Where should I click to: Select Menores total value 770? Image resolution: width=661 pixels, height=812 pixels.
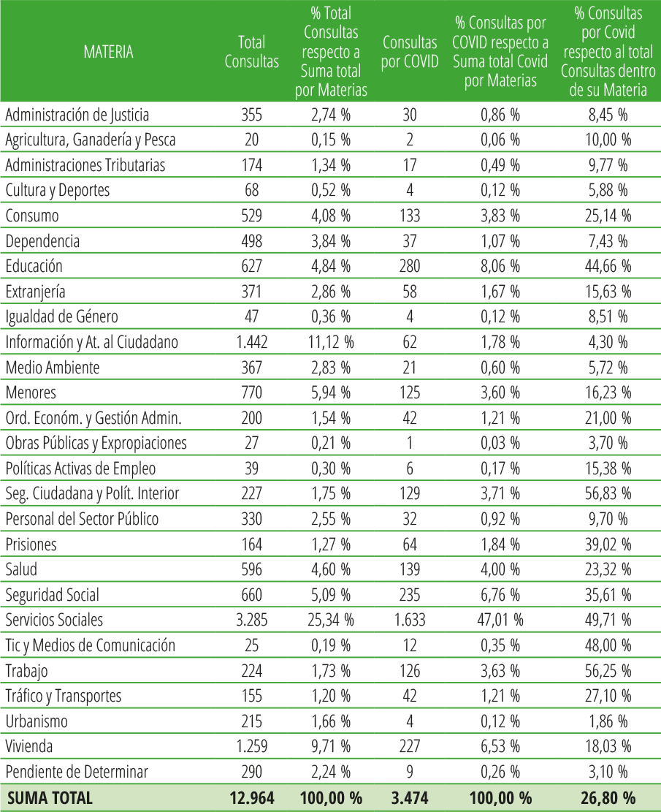pyautogui.click(x=251, y=392)
